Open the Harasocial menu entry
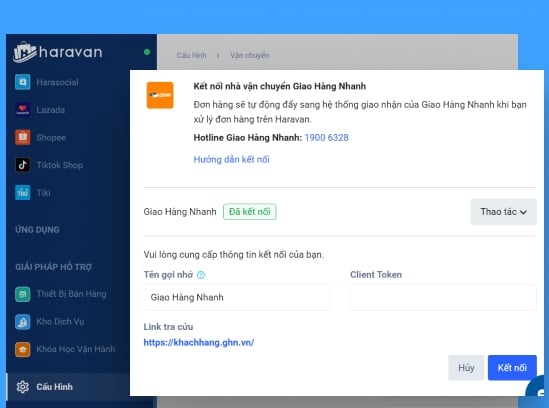 pyautogui.click(x=57, y=82)
